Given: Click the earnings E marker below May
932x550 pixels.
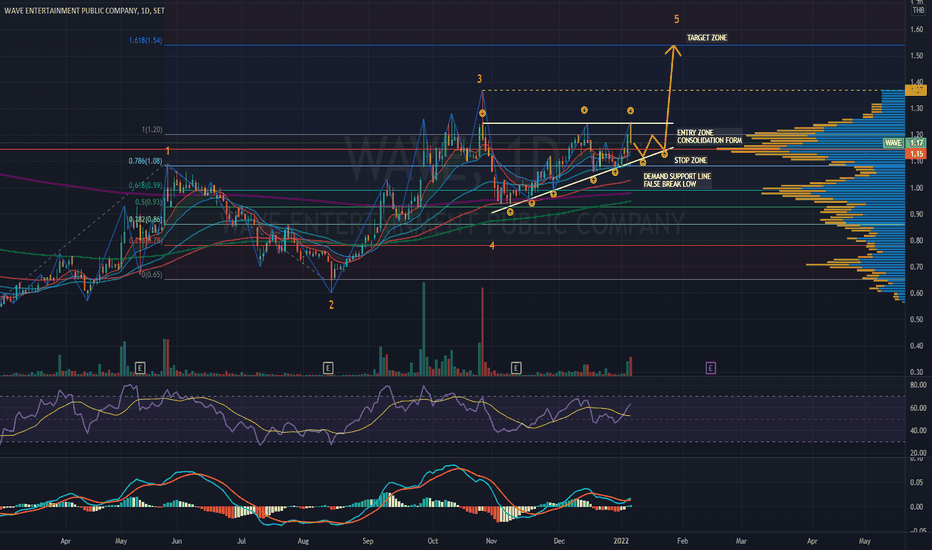Looking at the screenshot, I should point(140,368).
